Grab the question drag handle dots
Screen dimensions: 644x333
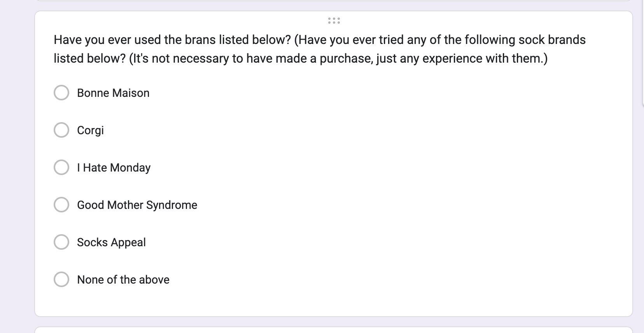(x=334, y=21)
